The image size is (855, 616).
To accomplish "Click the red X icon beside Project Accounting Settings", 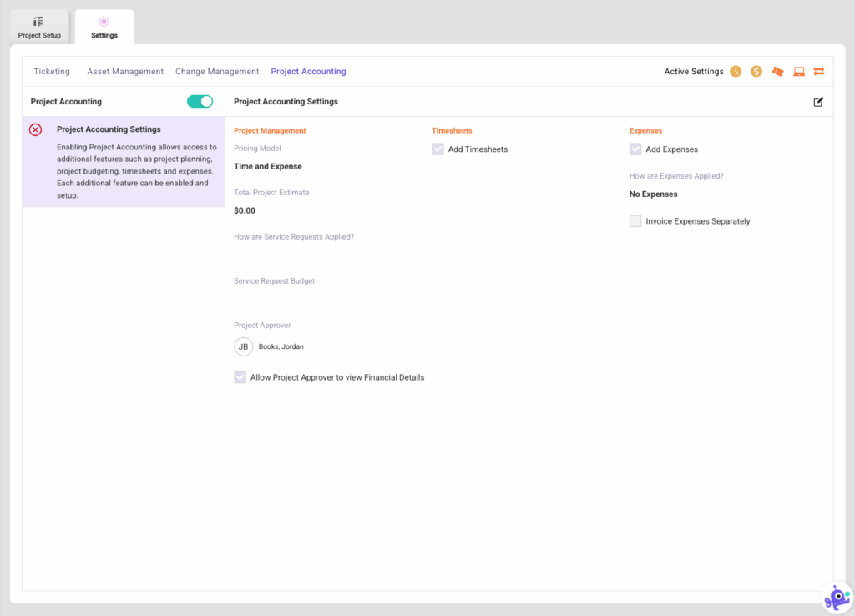I will (33, 129).
